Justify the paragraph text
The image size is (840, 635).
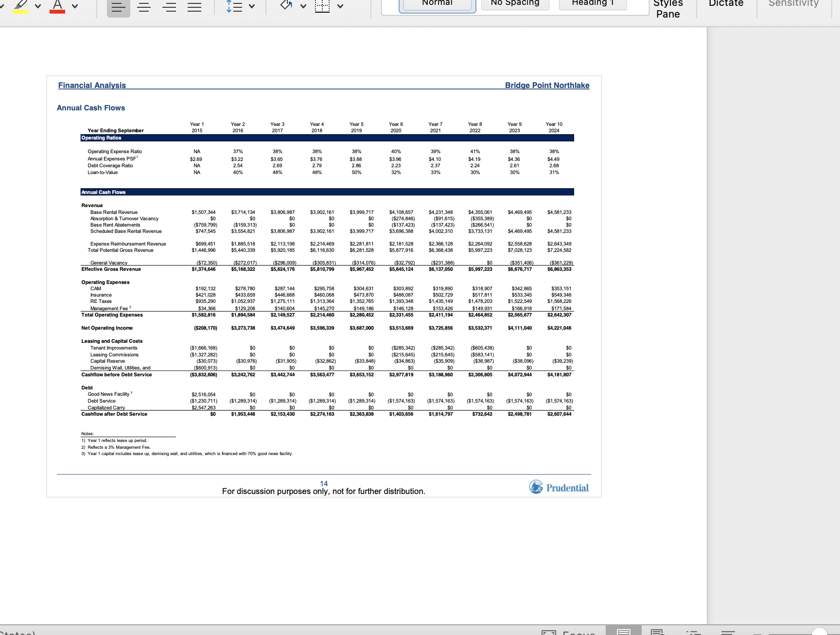(x=195, y=7)
